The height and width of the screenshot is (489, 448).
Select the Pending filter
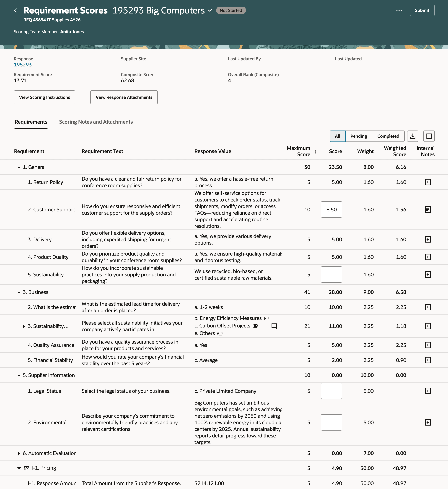[x=359, y=136]
